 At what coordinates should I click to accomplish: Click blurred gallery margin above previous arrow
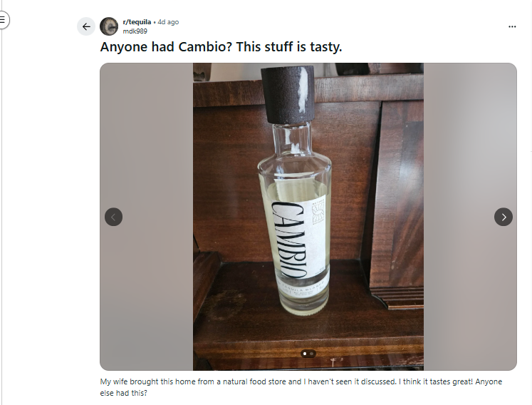146,136
